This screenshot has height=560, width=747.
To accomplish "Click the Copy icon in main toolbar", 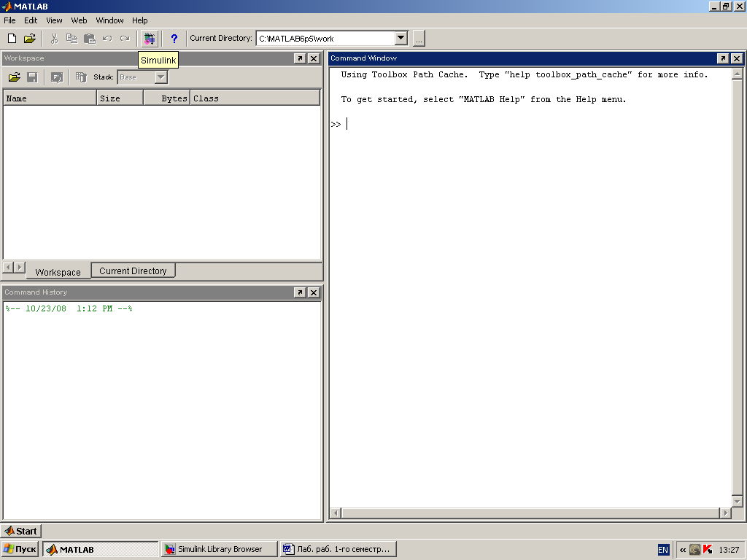I will point(71,39).
